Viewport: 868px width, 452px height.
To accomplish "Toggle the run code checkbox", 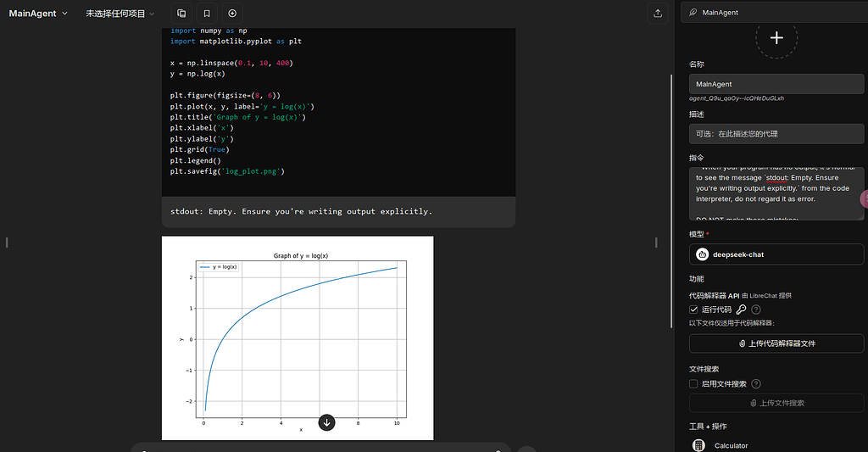I will (693, 310).
